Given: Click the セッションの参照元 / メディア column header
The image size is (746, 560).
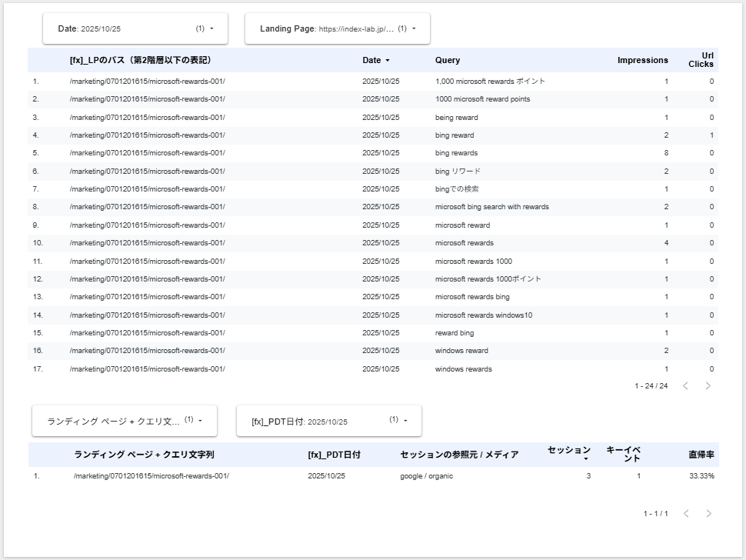Looking at the screenshot, I should coord(459,455).
